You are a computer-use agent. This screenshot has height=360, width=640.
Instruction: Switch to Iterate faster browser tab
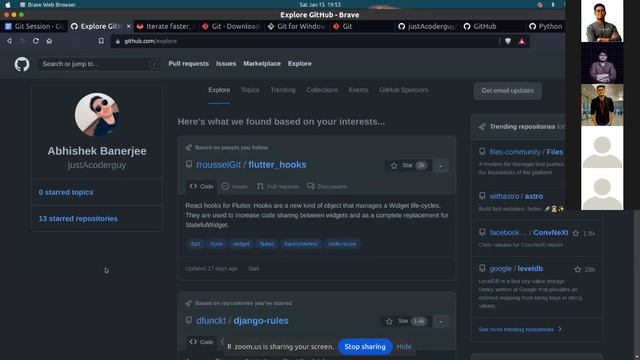[x=165, y=26]
